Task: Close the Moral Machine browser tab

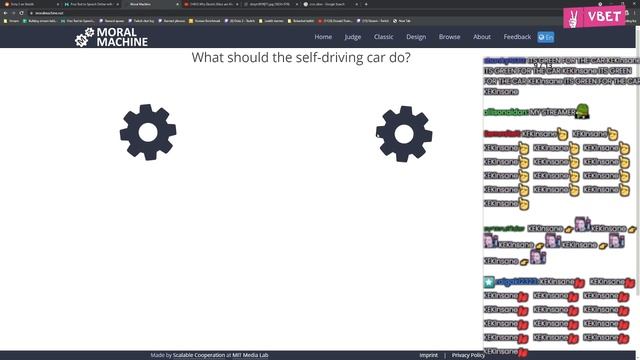Action: (x=177, y=4)
